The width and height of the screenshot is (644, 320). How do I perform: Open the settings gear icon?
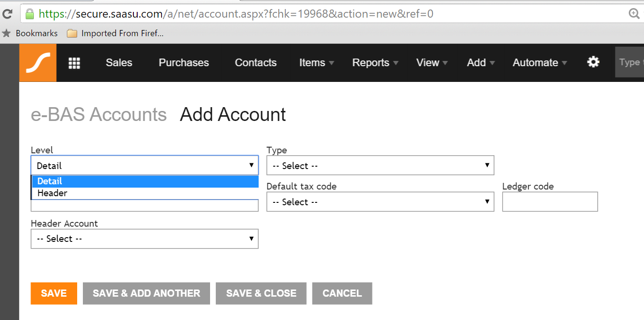point(593,62)
